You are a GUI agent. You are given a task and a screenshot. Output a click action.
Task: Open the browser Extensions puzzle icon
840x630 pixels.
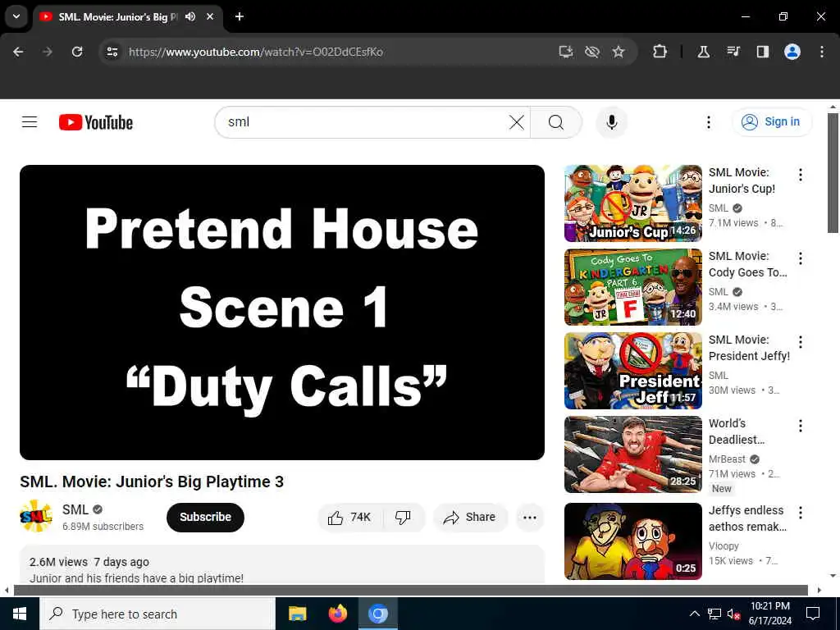pos(660,52)
